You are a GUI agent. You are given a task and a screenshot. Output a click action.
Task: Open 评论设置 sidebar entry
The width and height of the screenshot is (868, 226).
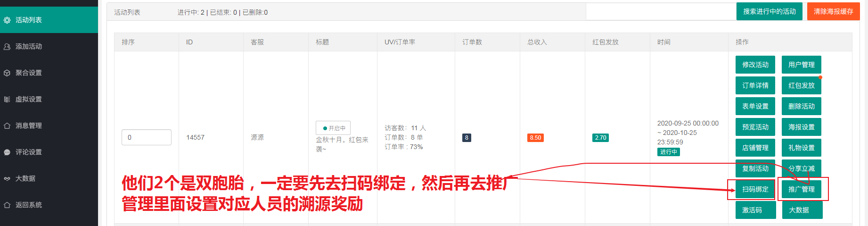click(49, 152)
